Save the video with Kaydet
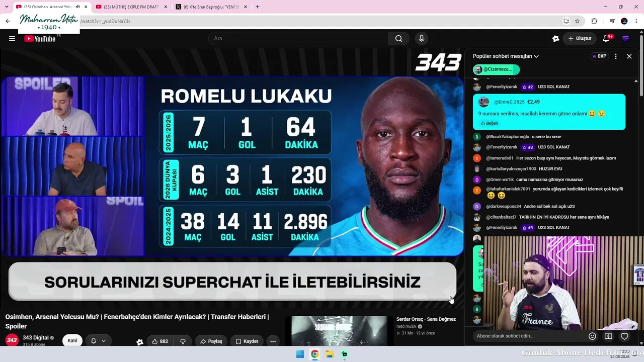This screenshot has width=644, height=362. [x=247, y=341]
